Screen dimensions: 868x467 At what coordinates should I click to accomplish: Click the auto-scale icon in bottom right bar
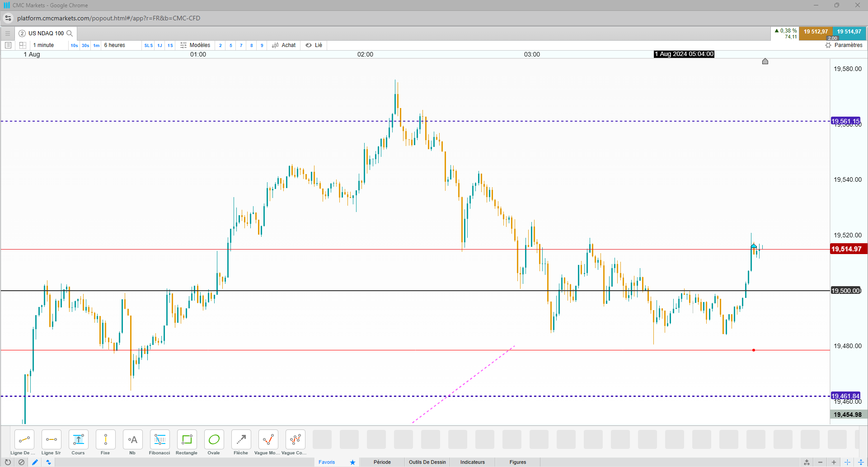click(x=807, y=462)
